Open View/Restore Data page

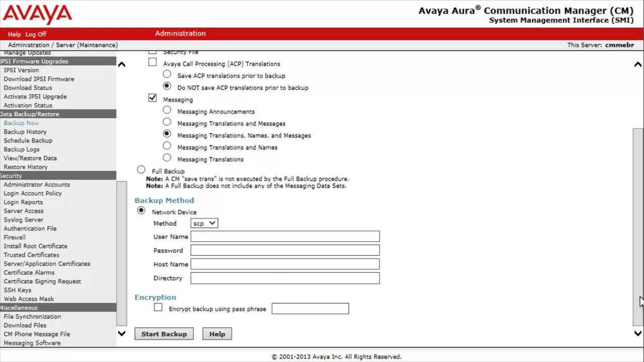[30, 158]
